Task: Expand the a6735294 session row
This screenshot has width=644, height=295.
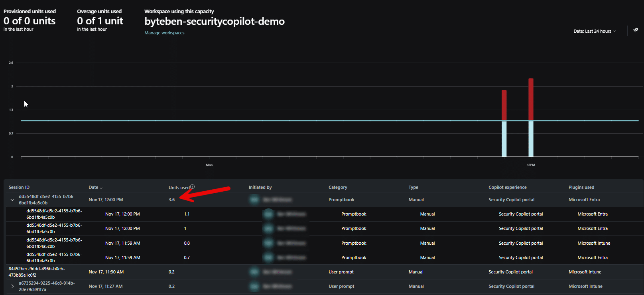Action: 12,286
